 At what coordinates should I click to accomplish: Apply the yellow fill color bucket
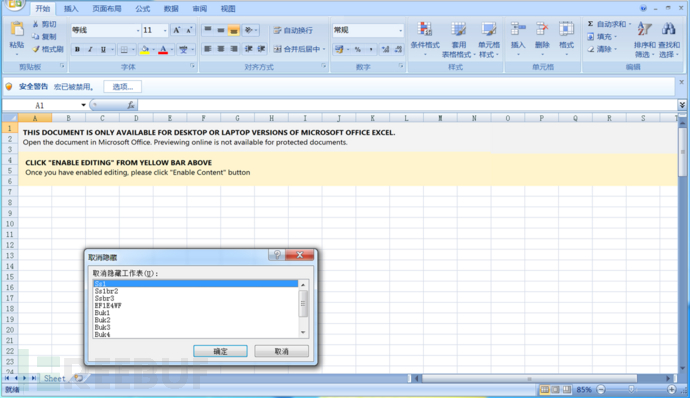click(x=144, y=49)
